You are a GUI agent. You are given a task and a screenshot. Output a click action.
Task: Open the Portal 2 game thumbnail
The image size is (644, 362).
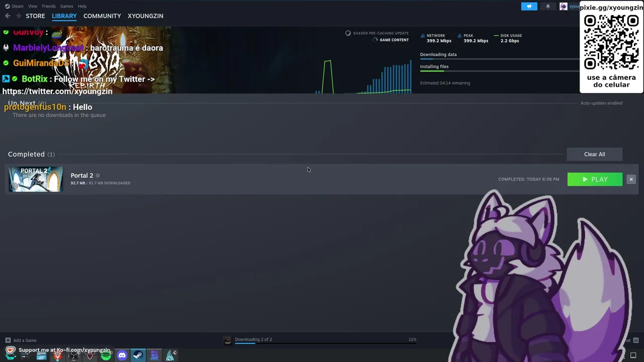click(36, 179)
